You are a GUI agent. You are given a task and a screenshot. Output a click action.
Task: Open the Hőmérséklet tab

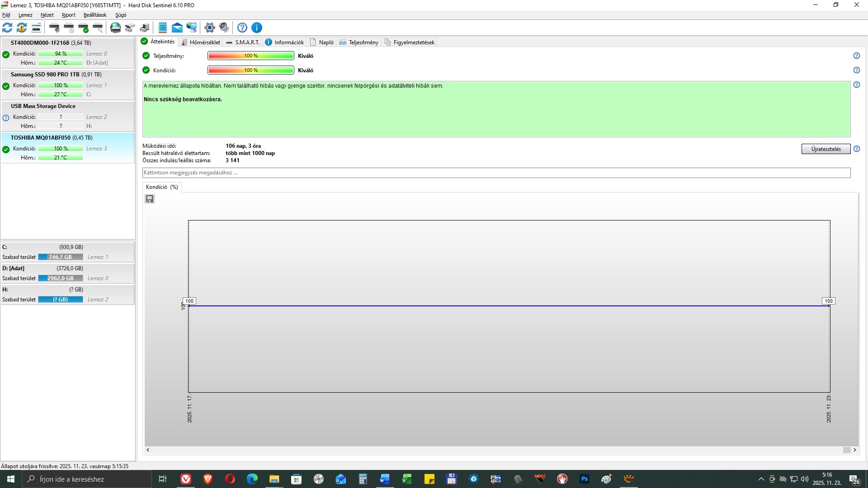coord(200,42)
